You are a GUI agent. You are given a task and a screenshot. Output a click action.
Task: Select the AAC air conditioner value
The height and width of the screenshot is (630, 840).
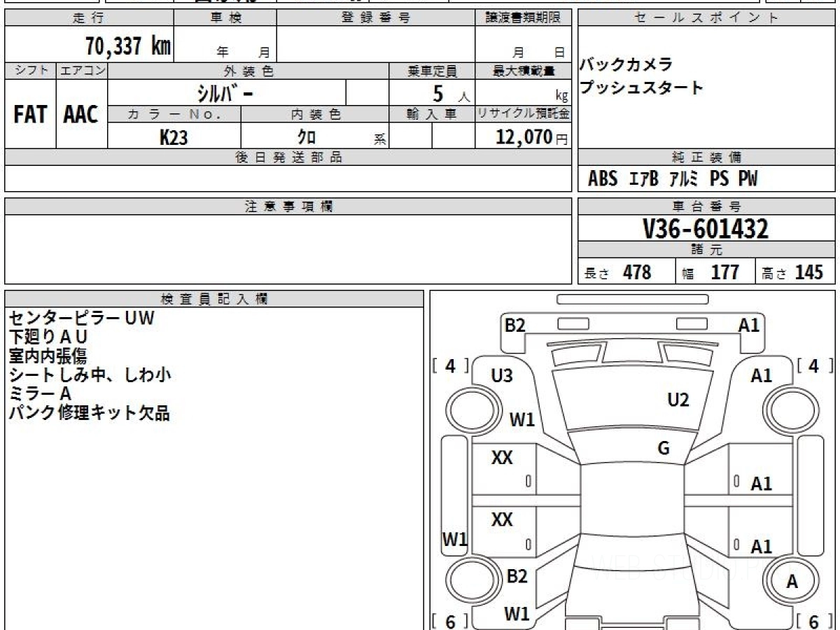click(x=81, y=115)
